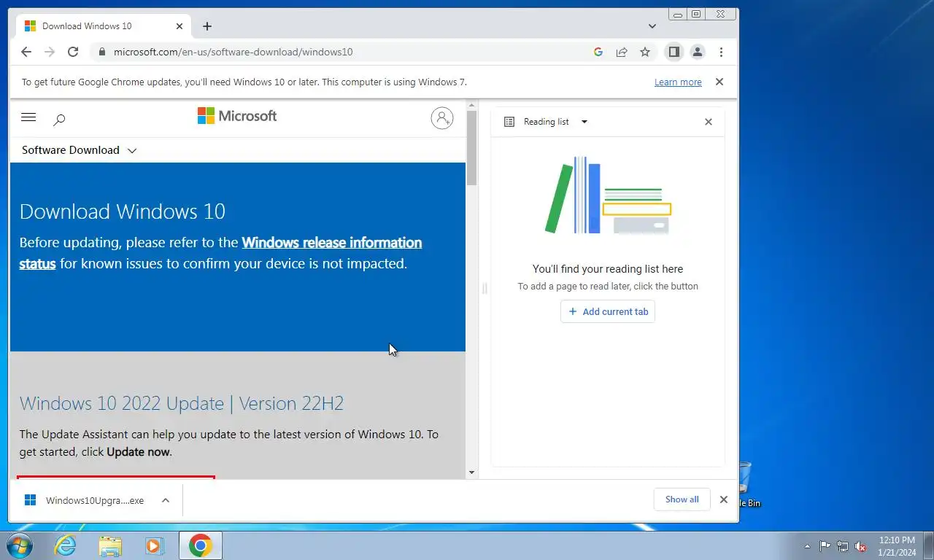Click the Google icon in address bar

pyautogui.click(x=598, y=52)
